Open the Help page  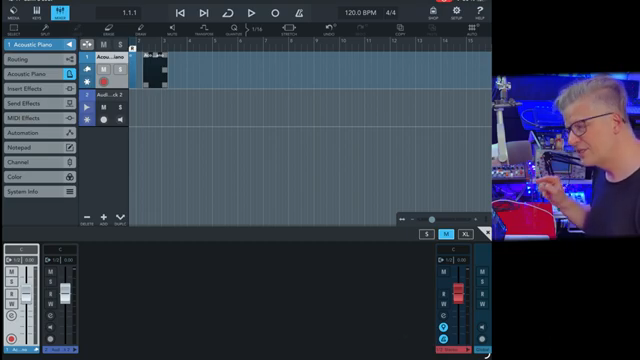click(480, 13)
